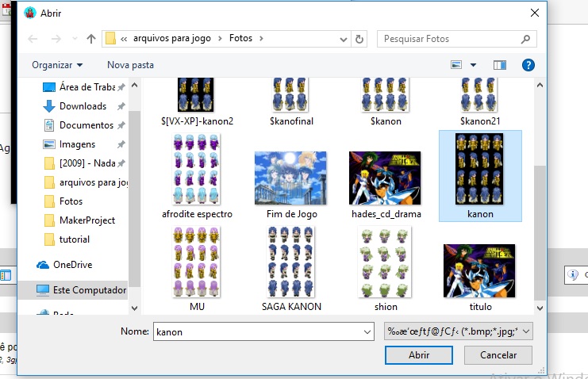Click the pin icon beside Imagens
The width and height of the screenshot is (588, 379).
point(121,144)
